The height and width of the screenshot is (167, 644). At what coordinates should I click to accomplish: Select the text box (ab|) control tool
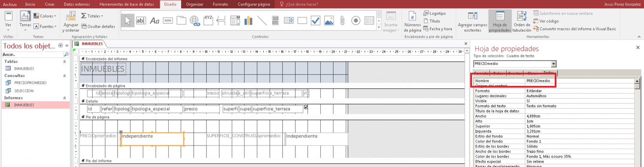pyautogui.click(x=141, y=20)
